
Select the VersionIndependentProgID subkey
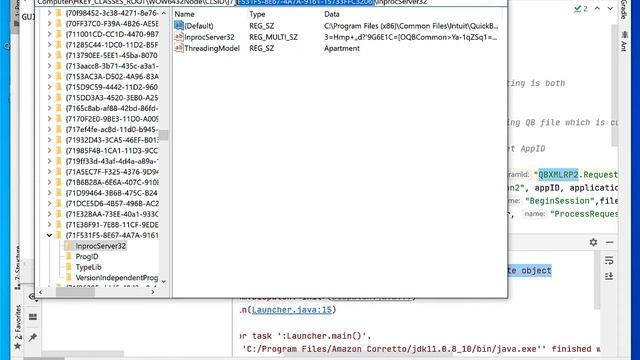tap(117, 278)
